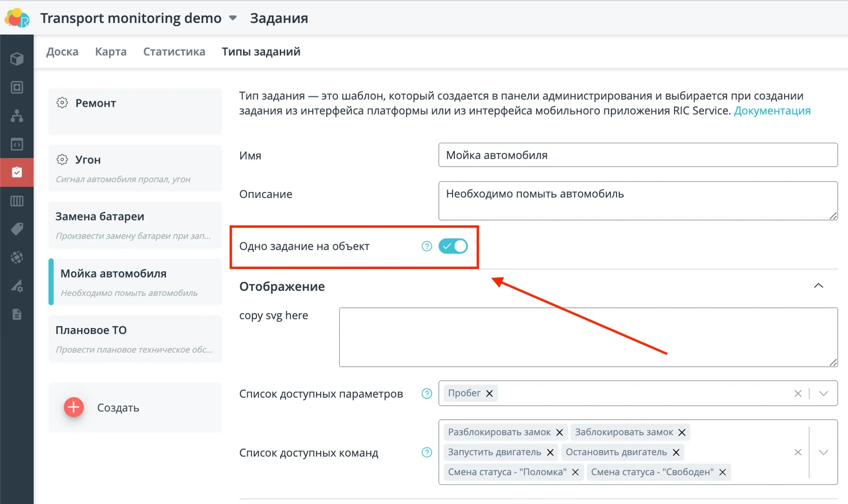
Task: Click the red Создать plus button
Action: [x=74, y=407]
